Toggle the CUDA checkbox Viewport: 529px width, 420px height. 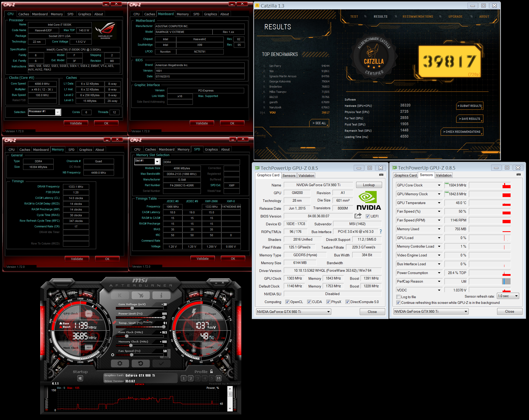(x=309, y=302)
